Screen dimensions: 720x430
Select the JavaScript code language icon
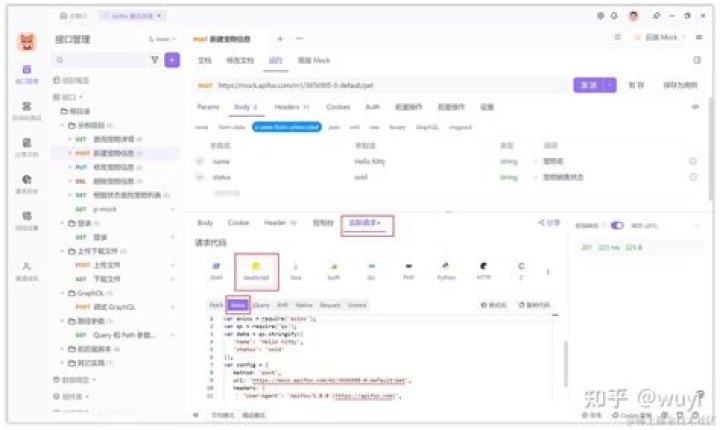(x=256, y=271)
